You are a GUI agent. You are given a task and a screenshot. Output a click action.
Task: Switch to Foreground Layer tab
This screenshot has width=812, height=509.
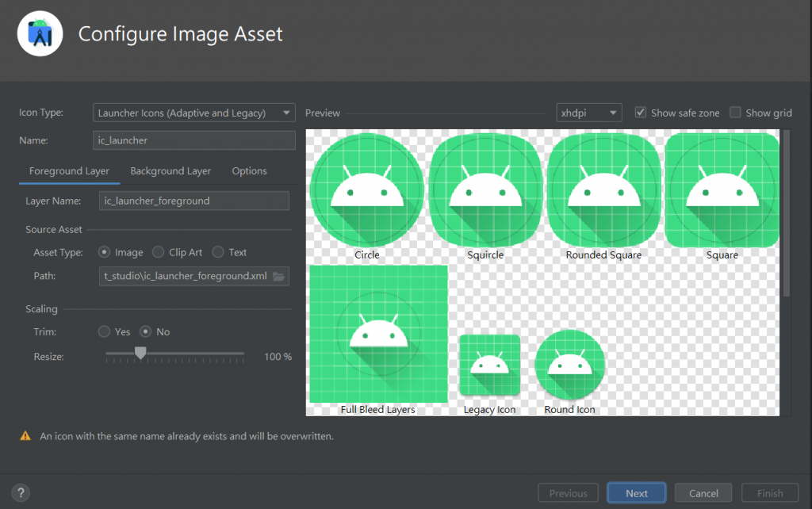70,171
